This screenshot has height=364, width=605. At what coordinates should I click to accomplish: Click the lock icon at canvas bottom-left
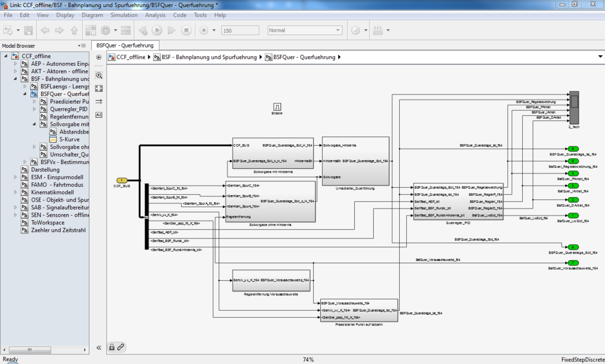pos(112,347)
